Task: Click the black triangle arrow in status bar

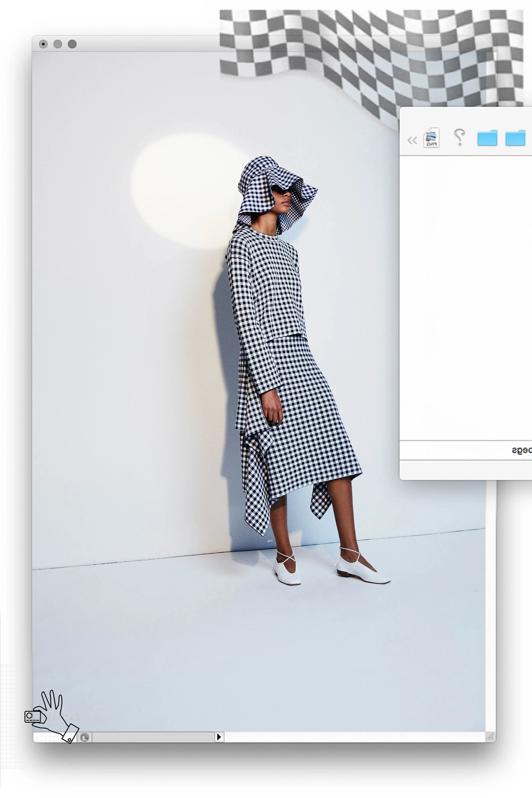Action: pyautogui.click(x=219, y=737)
